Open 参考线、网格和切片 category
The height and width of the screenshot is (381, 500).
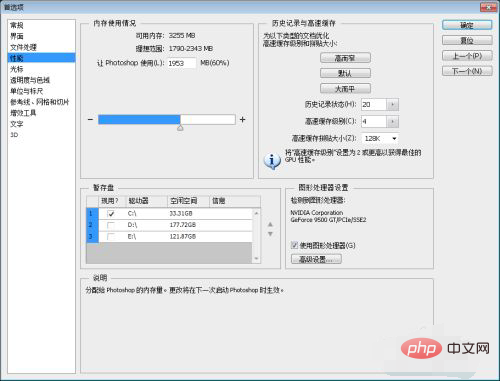click(39, 102)
